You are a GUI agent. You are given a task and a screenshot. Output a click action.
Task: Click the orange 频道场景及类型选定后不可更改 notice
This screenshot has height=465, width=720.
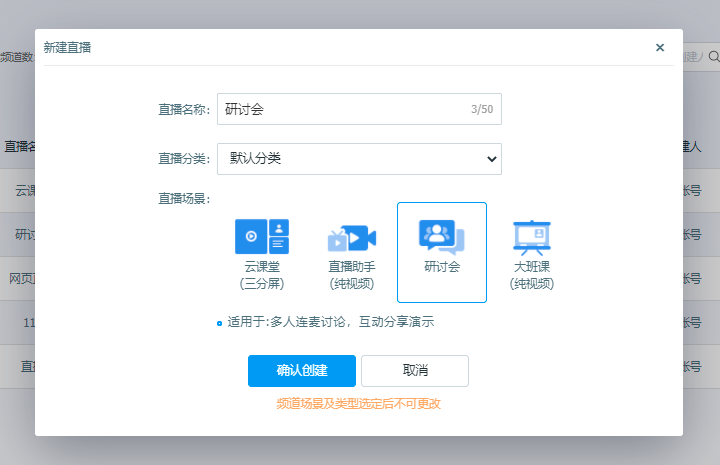[359, 404]
